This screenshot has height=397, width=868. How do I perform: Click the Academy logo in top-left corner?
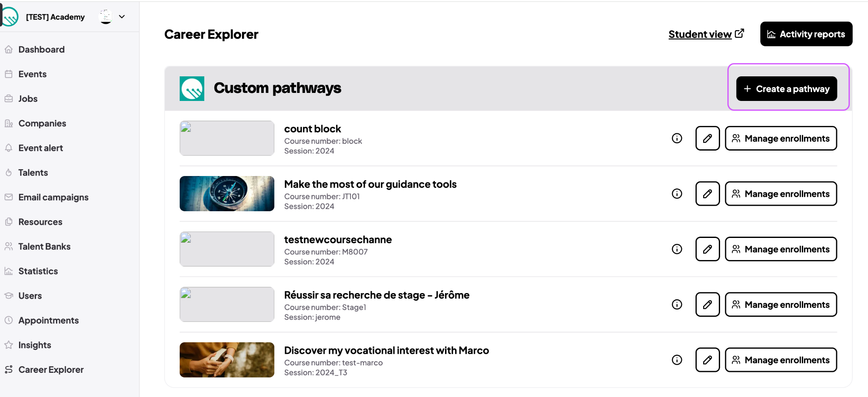9,17
